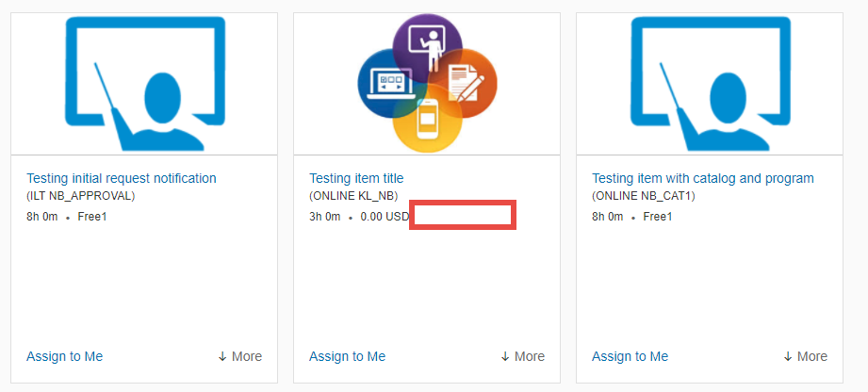Click the red outlined box beside 0.00 USD
This screenshot has width=868, height=392.
(x=463, y=215)
